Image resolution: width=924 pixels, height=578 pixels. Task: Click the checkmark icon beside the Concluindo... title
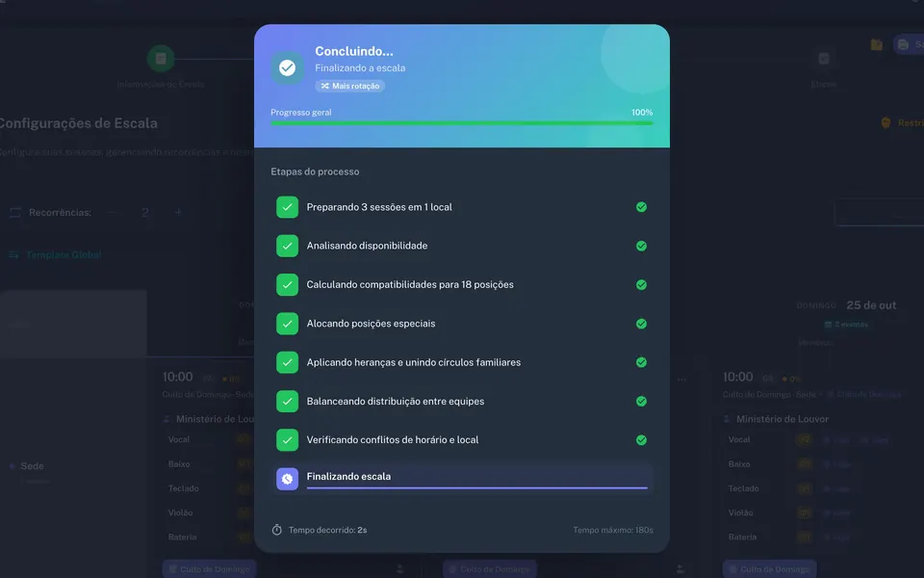click(287, 67)
